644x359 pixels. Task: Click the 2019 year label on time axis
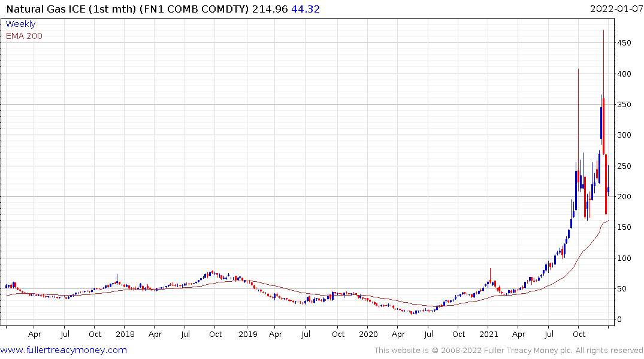(247, 334)
